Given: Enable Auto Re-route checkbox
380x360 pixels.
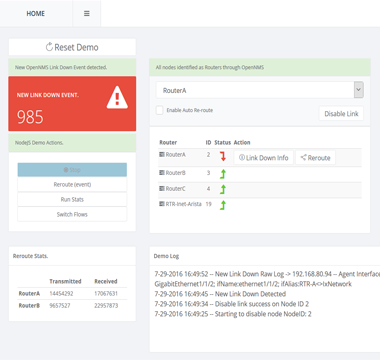Looking at the screenshot, I should (160, 110).
